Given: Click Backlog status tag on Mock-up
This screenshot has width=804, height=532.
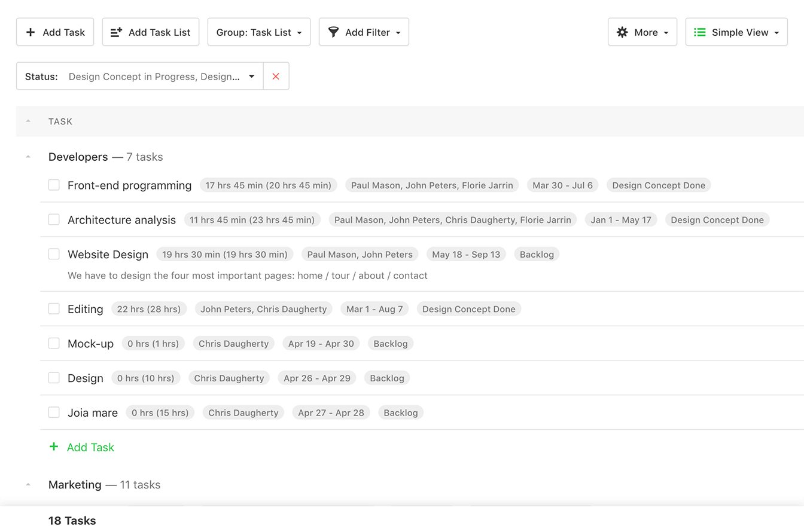Looking at the screenshot, I should coord(391,344).
